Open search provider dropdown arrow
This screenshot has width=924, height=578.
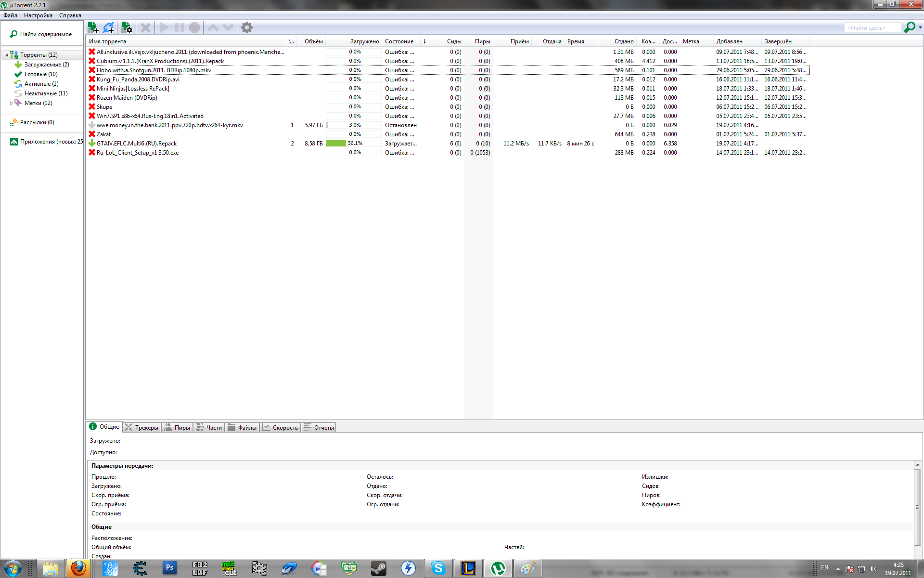point(920,27)
